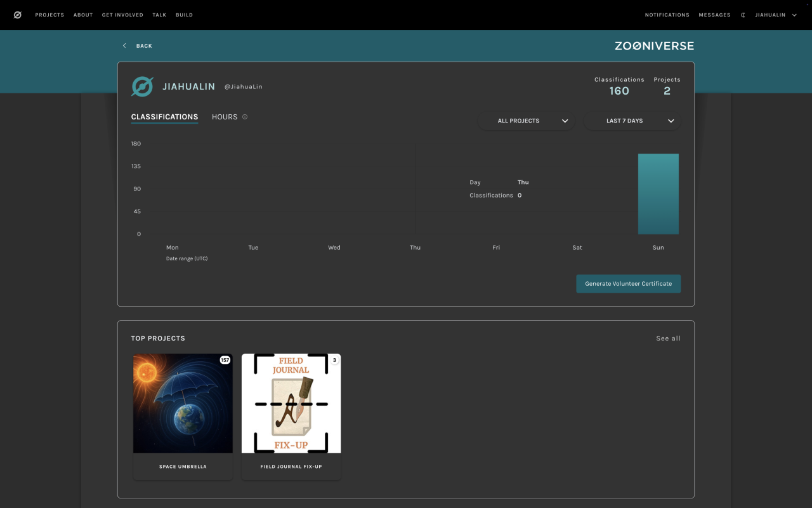The width and height of the screenshot is (812, 508).
Task: Open the Field Journal Fix-Up project card
Action: pos(291,417)
